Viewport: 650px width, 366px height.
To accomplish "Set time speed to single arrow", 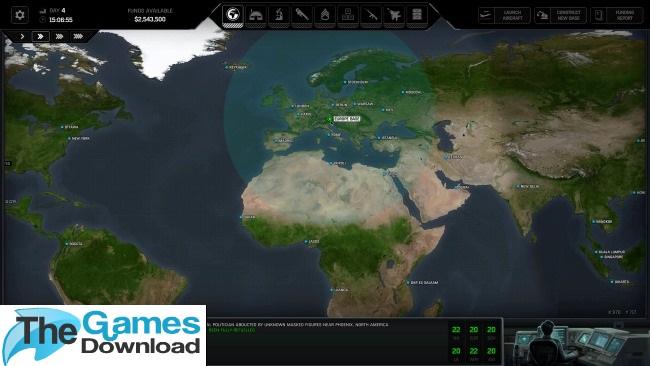I will click(22, 36).
